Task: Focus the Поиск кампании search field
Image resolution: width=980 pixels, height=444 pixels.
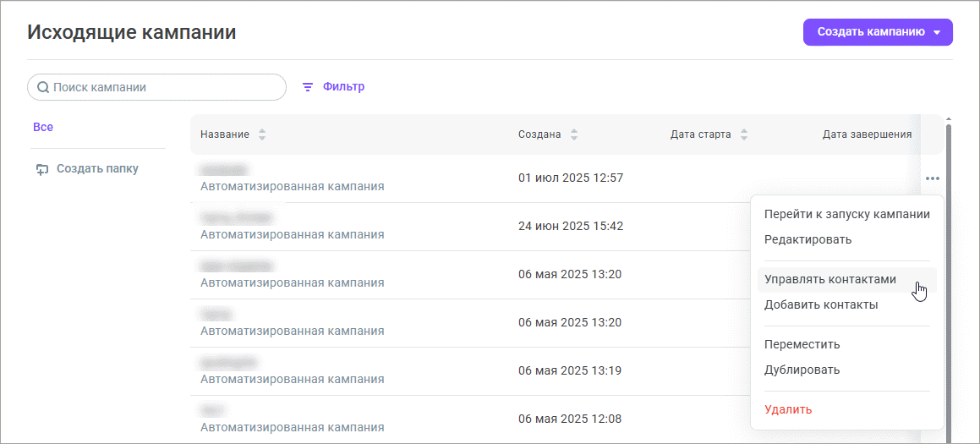Action: (x=165, y=87)
